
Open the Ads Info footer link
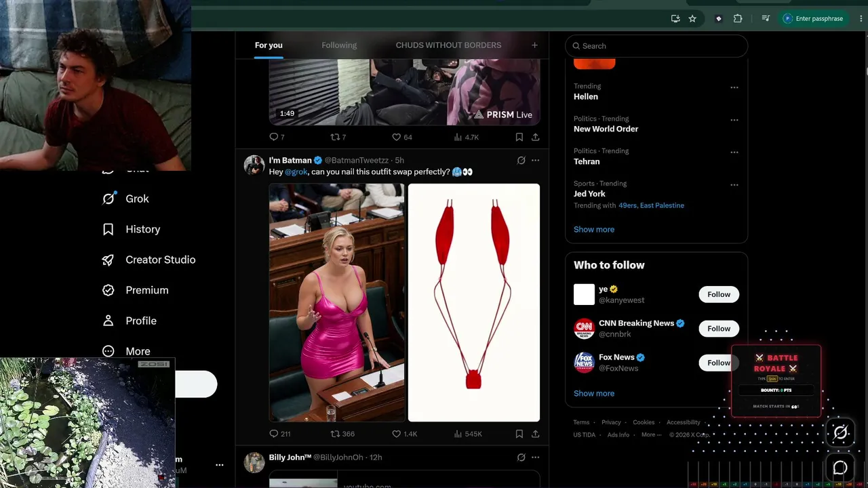point(618,434)
